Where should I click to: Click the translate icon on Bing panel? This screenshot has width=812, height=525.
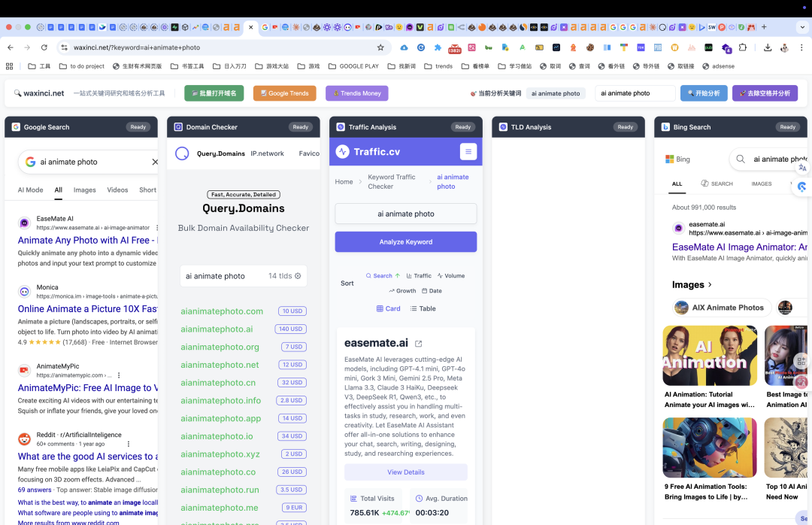point(802,168)
